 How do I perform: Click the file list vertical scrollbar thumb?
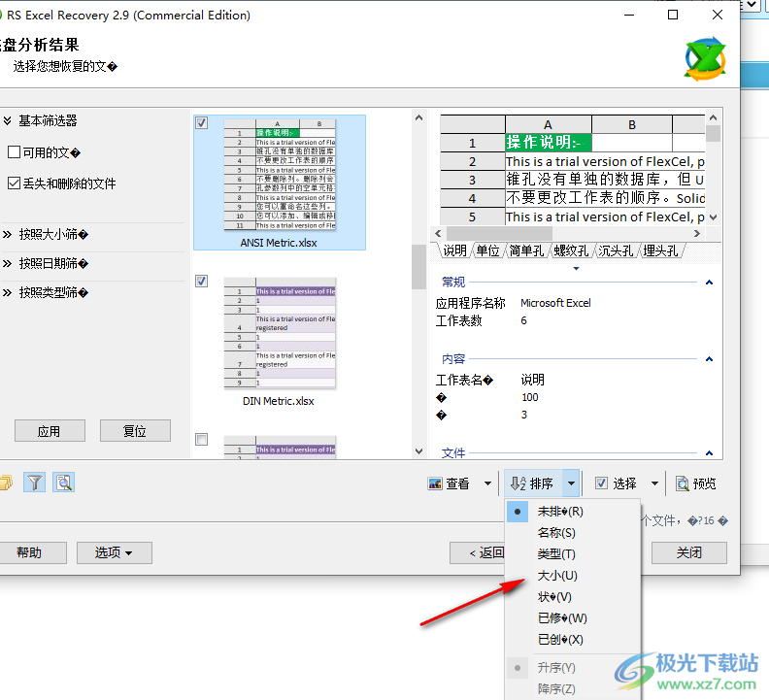pos(418,267)
